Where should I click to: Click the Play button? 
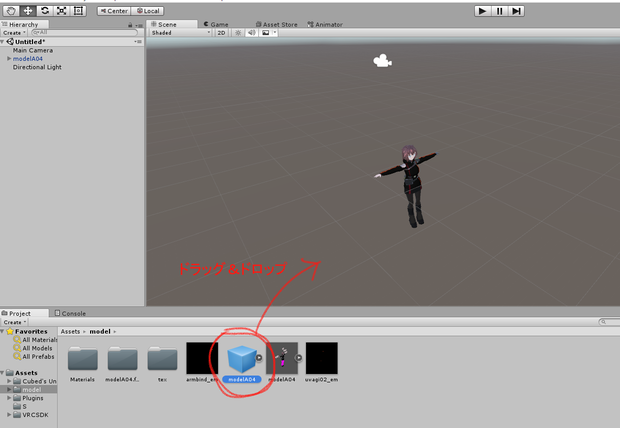point(482,11)
